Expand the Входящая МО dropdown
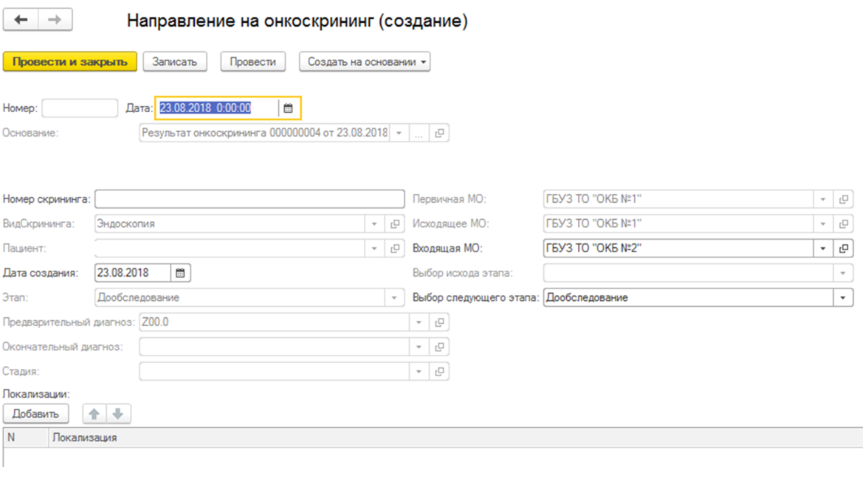 823,249
